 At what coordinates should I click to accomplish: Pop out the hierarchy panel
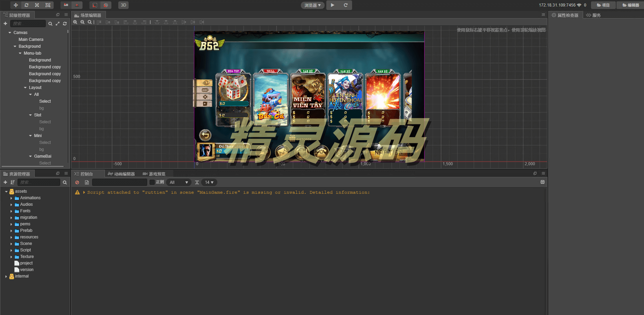click(58, 15)
